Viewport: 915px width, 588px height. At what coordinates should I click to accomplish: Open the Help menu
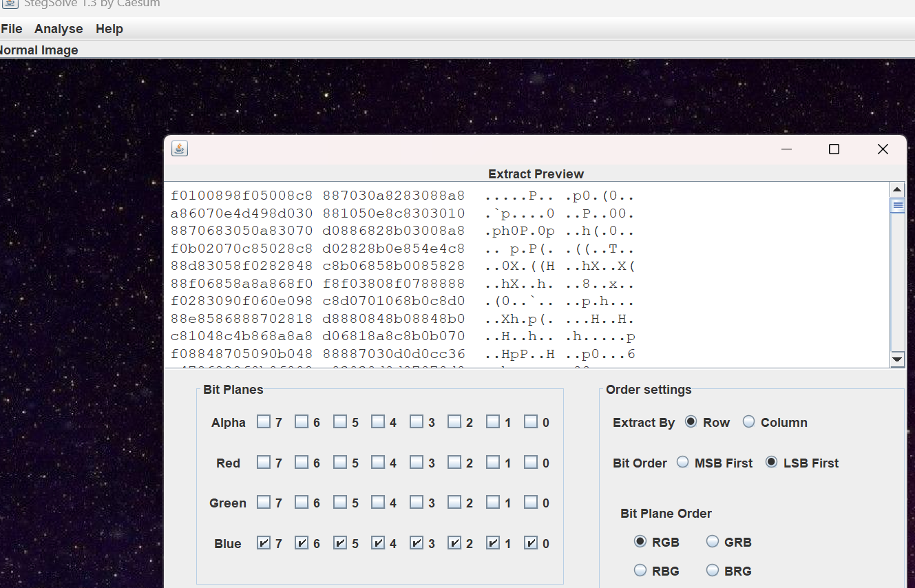tap(109, 29)
